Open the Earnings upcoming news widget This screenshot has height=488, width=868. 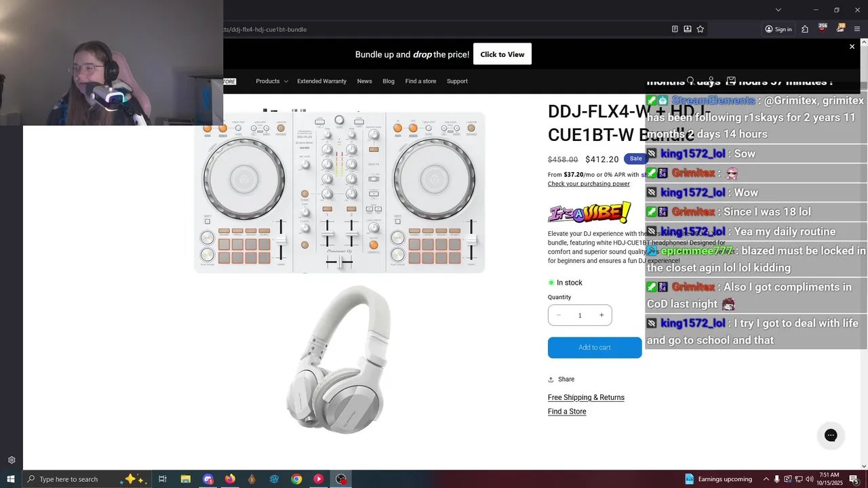click(718, 479)
